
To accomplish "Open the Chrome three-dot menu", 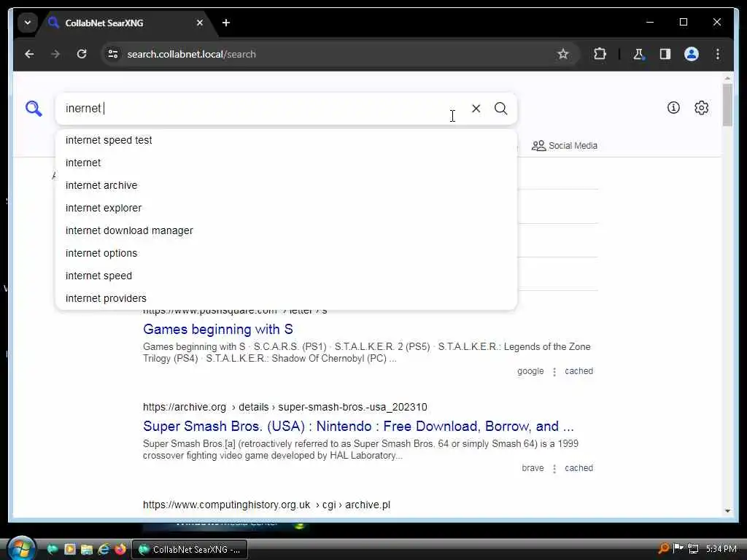I will click(x=718, y=54).
